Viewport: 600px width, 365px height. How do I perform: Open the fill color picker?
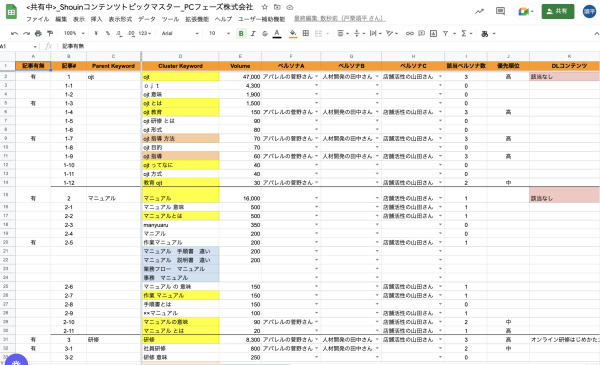(x=293, y=34)
